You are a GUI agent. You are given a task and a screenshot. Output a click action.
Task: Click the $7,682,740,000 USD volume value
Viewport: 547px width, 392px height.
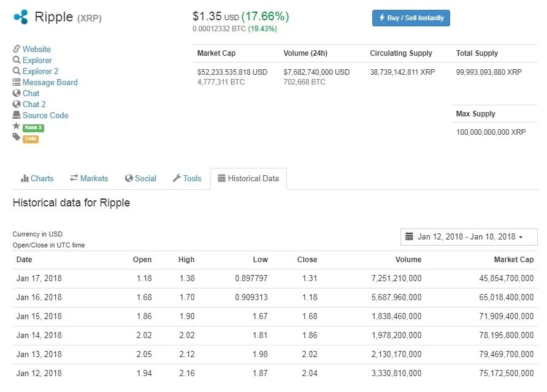click(316, 72)
